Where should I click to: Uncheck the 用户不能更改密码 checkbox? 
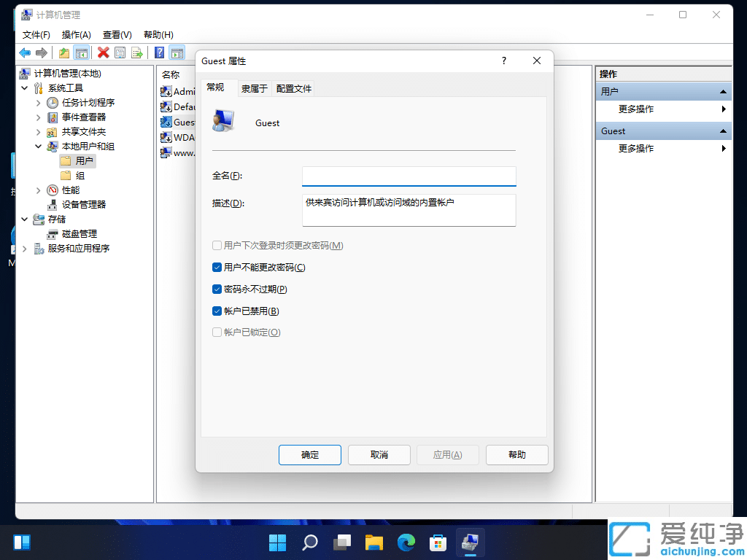click(x=217, y=267)
